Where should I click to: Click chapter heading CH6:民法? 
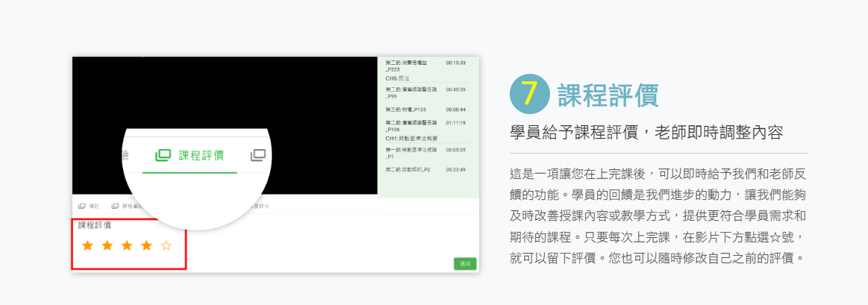[397, 78]
